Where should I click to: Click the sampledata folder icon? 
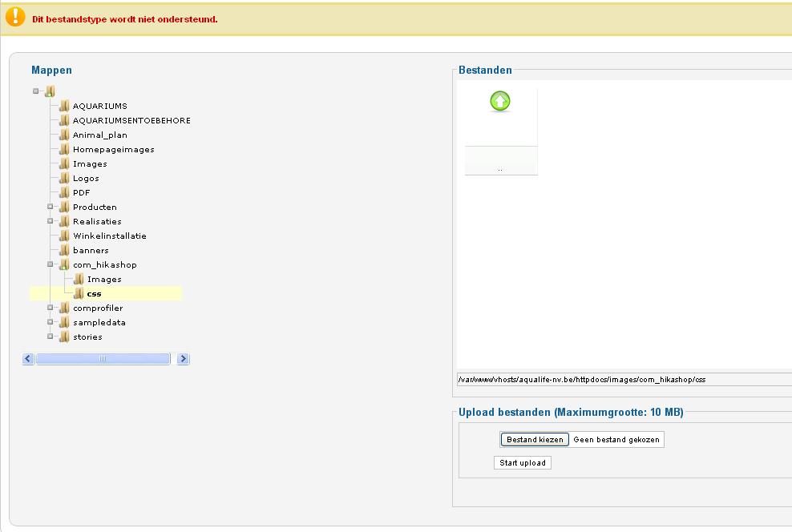[64, 322]
